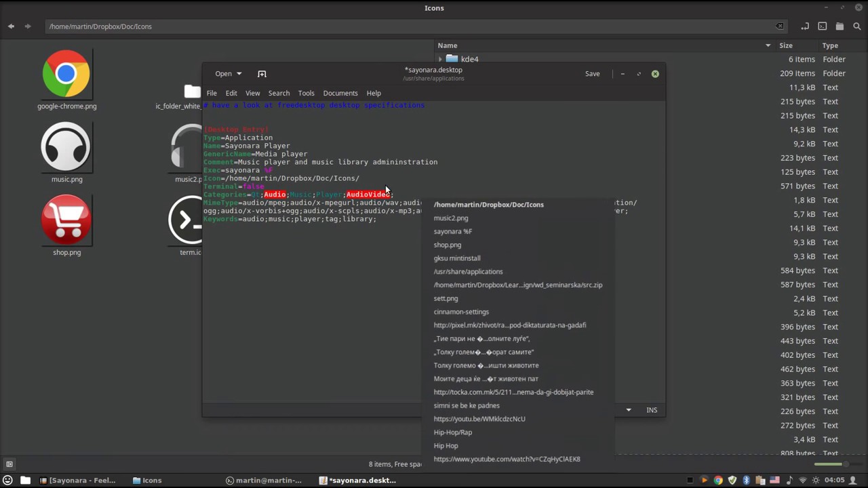This screenshot has width=868, height=488.
Task: Expand the kde4 folder tree arrow
Action: click(440, 60)
